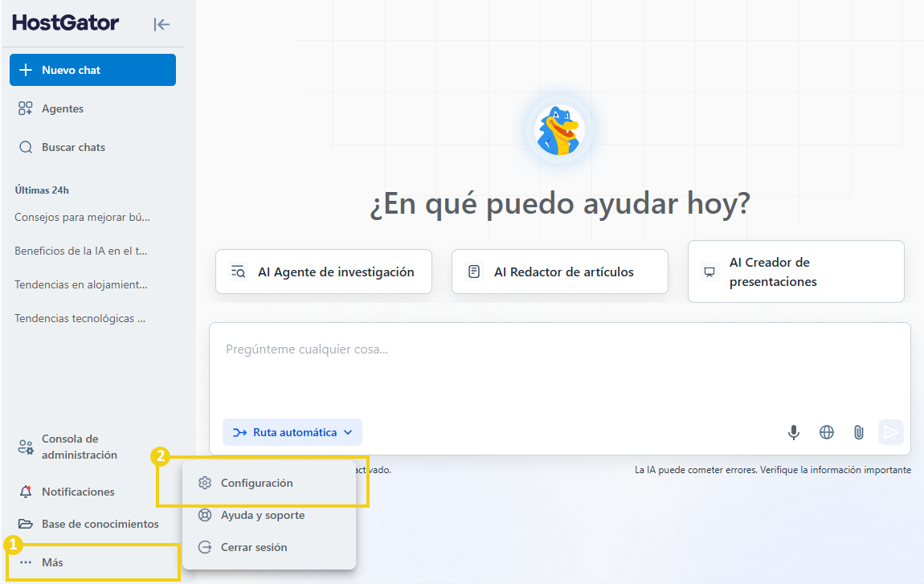Select Configuración from the popup menu

269,483
